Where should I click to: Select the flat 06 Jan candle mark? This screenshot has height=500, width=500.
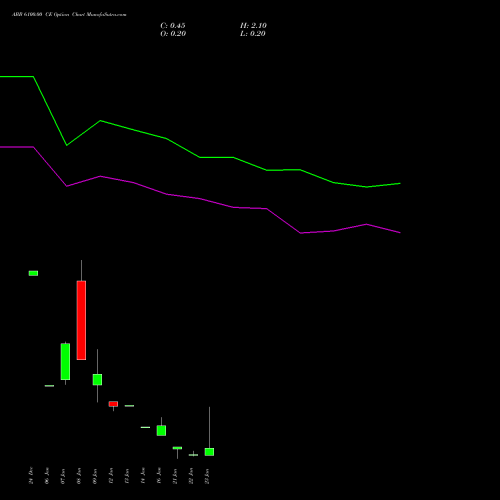pyautogui.click(x=49, y=386)
